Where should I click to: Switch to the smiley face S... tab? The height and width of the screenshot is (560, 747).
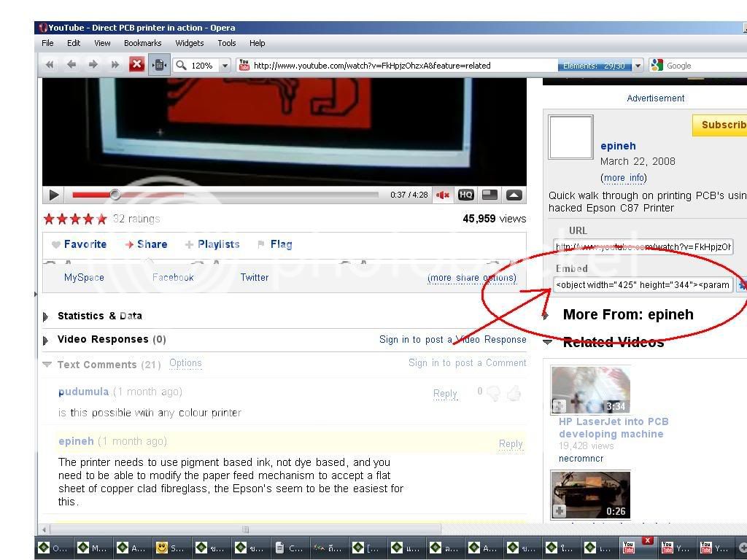[x=171, y=548]
